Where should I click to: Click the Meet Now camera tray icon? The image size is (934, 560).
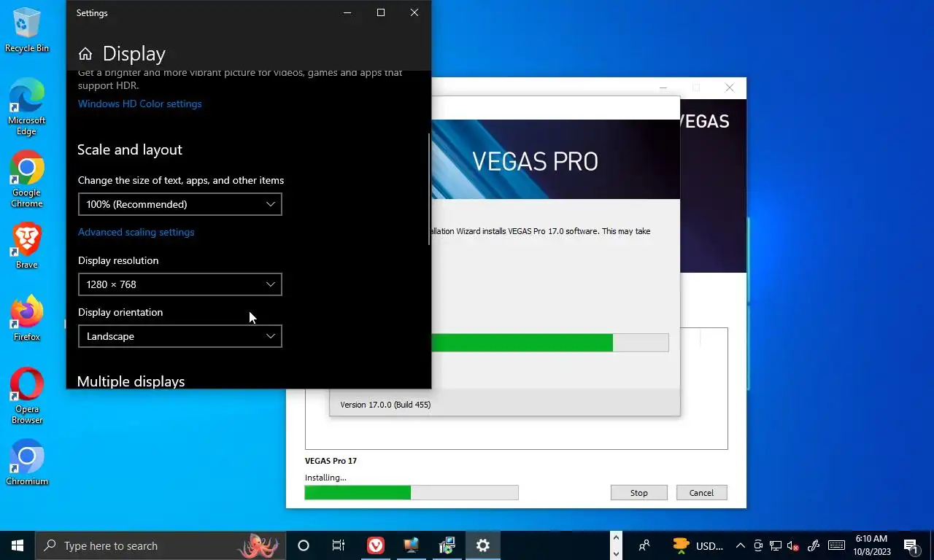point(759,545)
